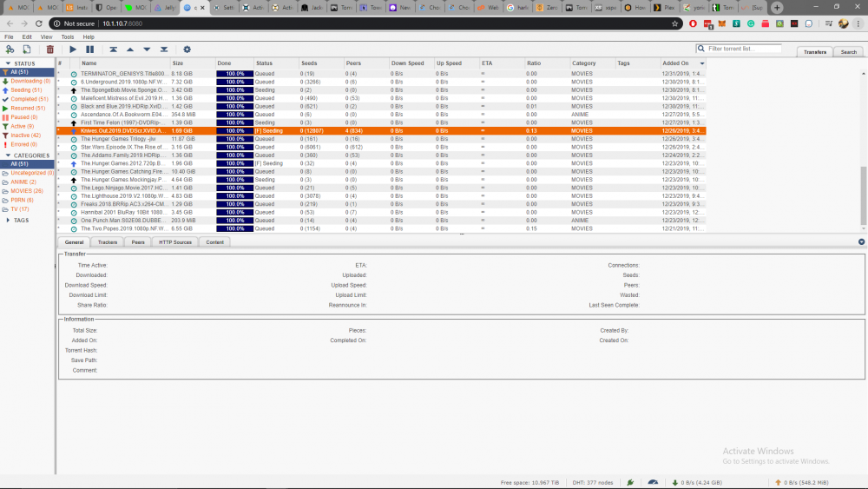868x489 pixels.
Task: Open the View menu
Action: [x=47, y=37]
